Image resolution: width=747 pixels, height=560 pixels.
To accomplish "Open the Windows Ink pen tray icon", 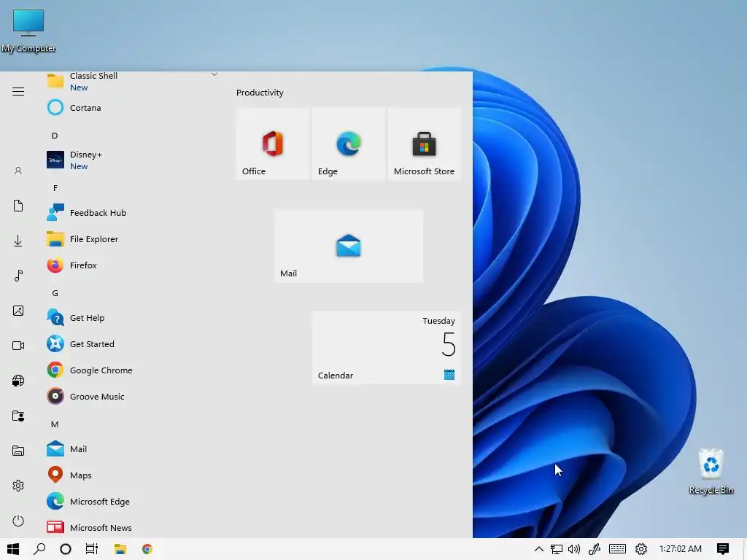I will point(595,549).
